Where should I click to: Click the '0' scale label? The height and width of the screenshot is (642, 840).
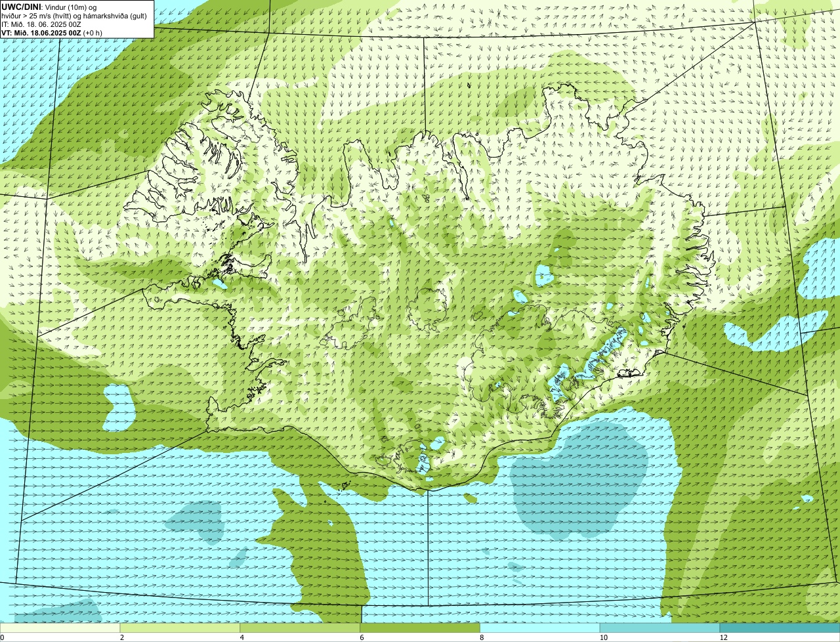[x=2, y=637]
